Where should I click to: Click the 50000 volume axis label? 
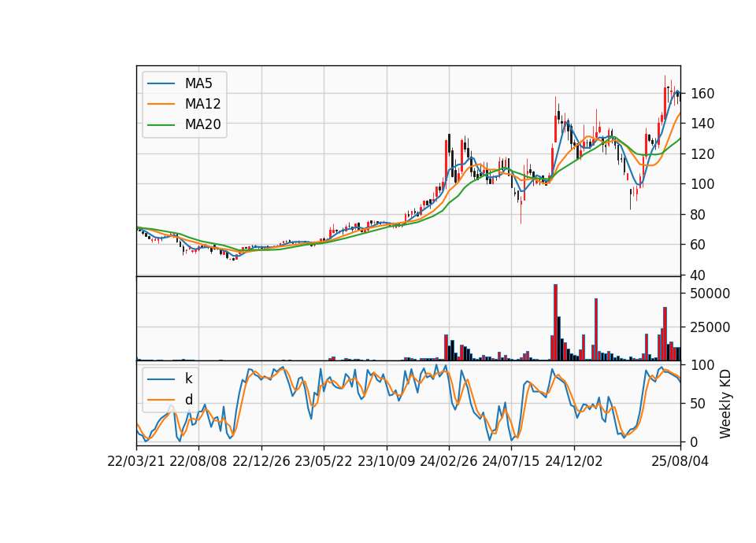710,294
